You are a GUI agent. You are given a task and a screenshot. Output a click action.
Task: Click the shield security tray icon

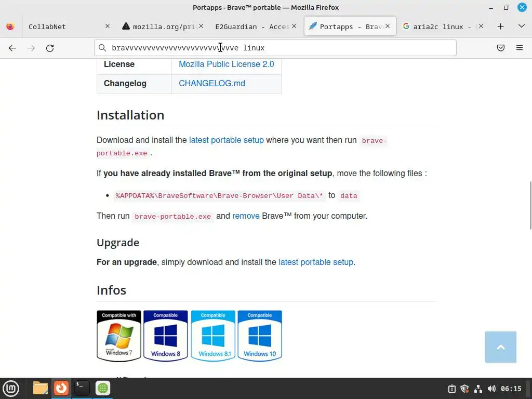click(x=464, y=389)
